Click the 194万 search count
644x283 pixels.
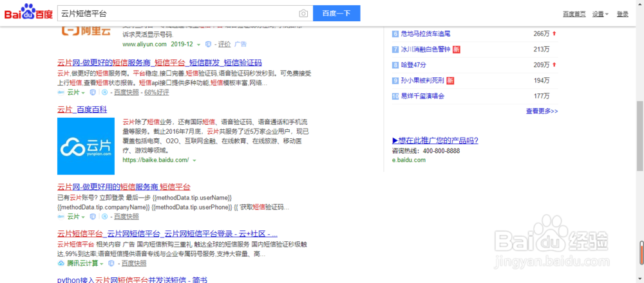(542, 81)
